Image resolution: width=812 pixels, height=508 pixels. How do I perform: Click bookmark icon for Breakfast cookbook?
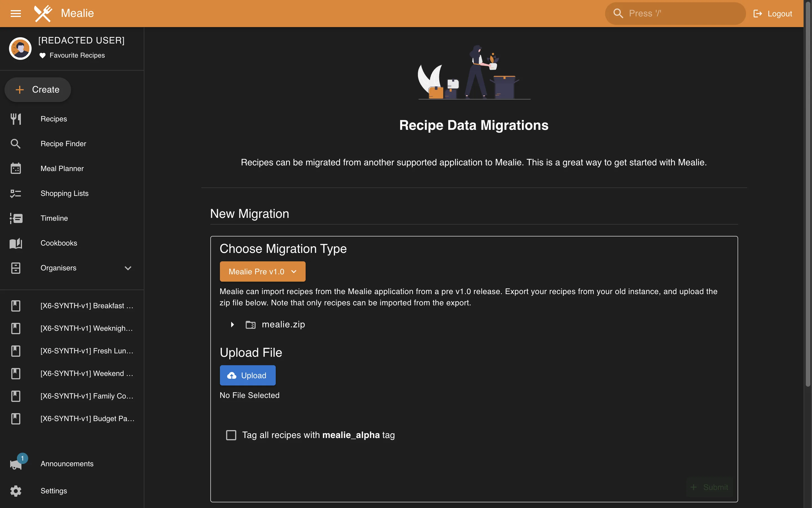point(16,306)
